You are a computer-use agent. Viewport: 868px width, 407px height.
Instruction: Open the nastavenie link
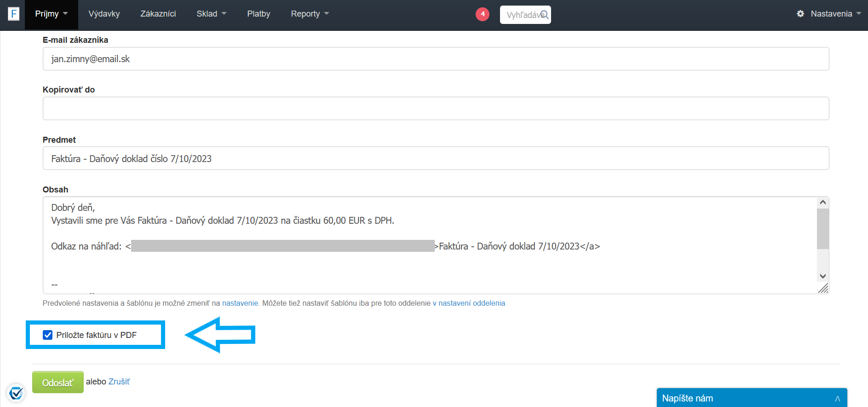(x=240, y=303)
